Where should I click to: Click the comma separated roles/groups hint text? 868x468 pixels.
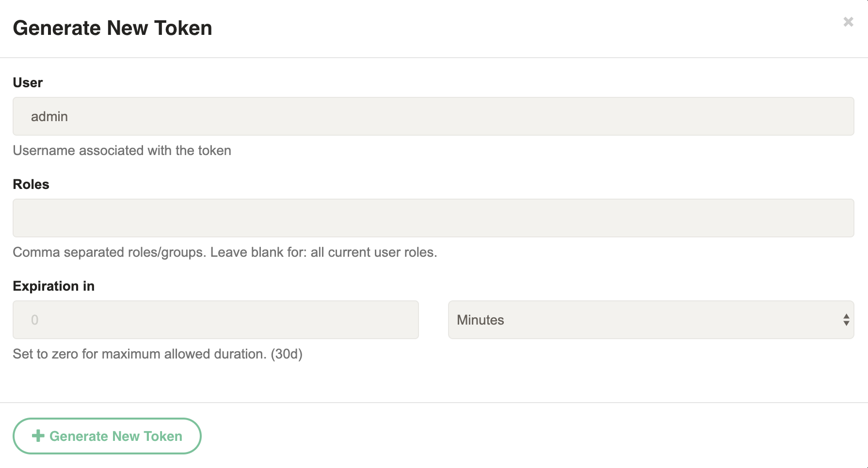[x=110, y=252]
